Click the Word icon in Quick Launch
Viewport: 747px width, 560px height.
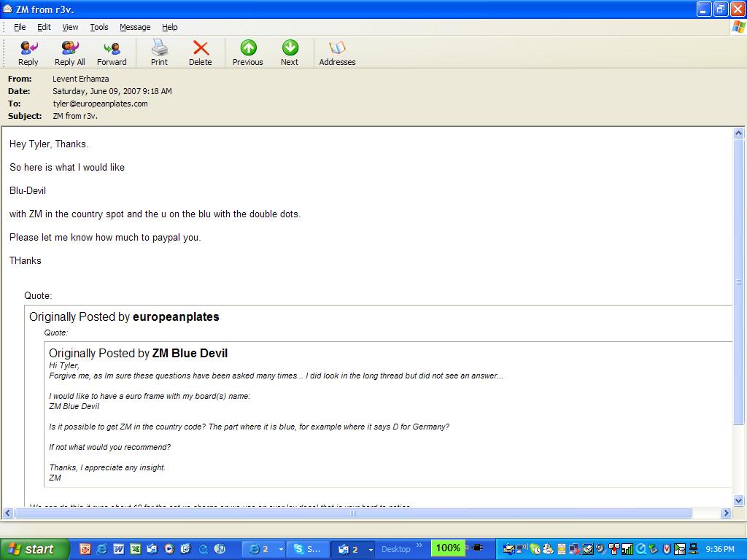(118, 549)
